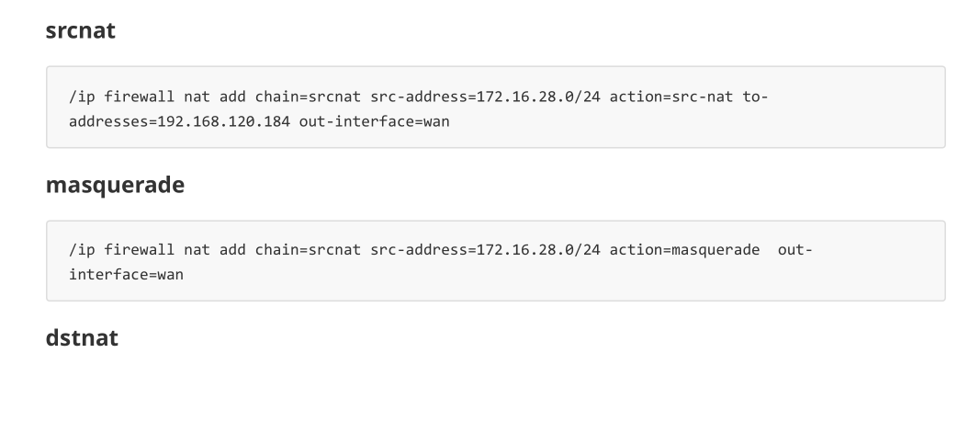Click addresses= at the second line of the srcnat command
This screenshot has width=980, height=433.
coord(112,121)
